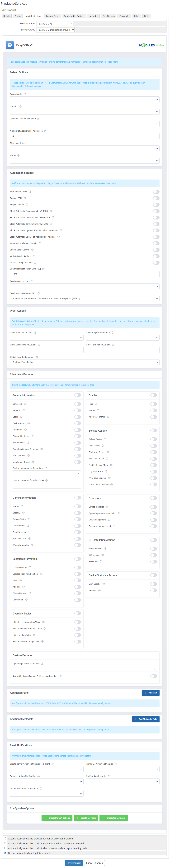The height and width of the screenshot is (868, 170).
Task: Click help icon beside noVNC KVM Console
Action: tap(111, 484)
